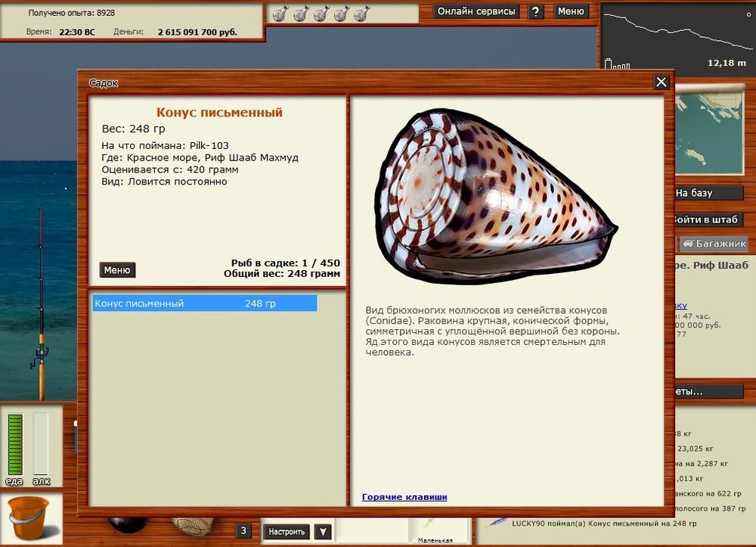Click the orange bucket keepnet icon

(x=29, y=517)
